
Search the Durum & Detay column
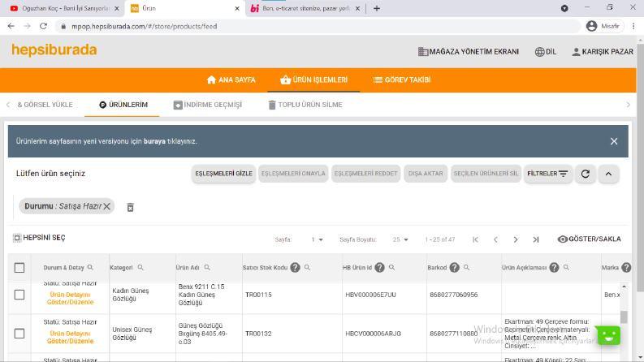90,268
